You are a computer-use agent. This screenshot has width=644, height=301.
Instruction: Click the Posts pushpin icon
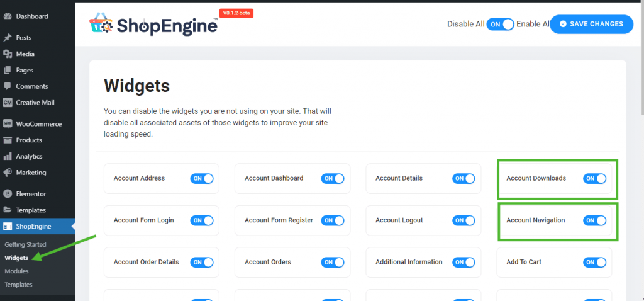click(x=8, y=38)
